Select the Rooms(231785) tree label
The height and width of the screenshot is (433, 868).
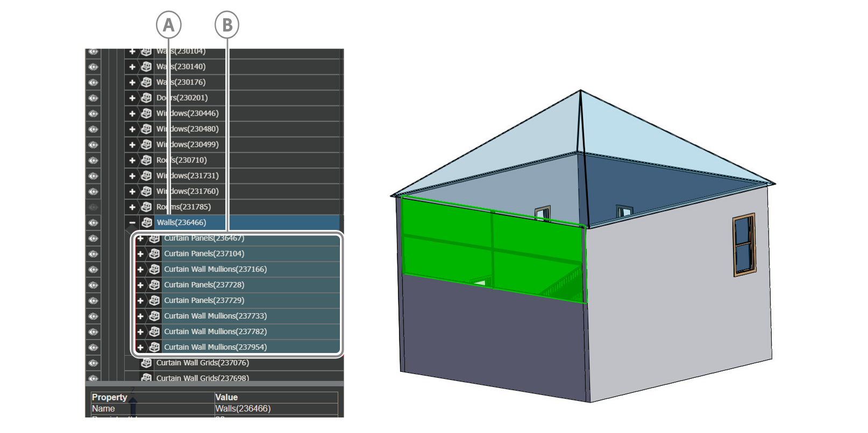point(183,207)
